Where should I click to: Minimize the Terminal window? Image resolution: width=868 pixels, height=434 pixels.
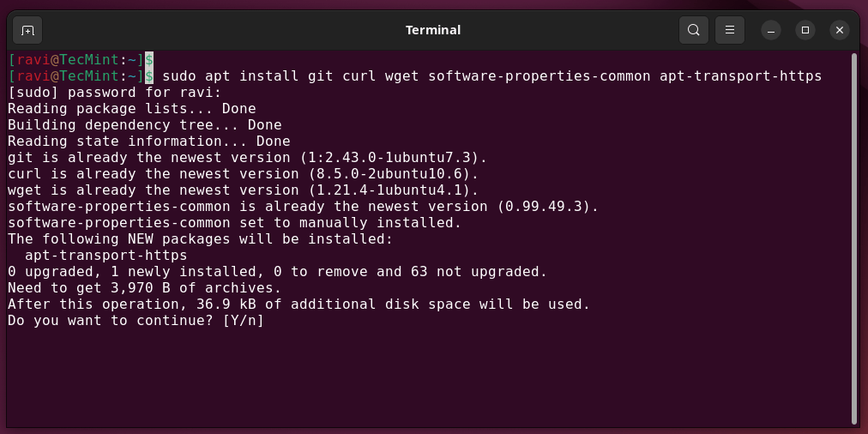pyautogui.click(x=771, y=31)
